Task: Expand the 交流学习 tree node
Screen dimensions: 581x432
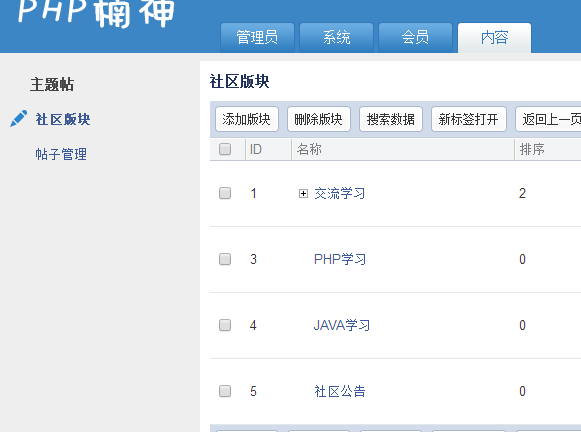Action: coord(303,193)
